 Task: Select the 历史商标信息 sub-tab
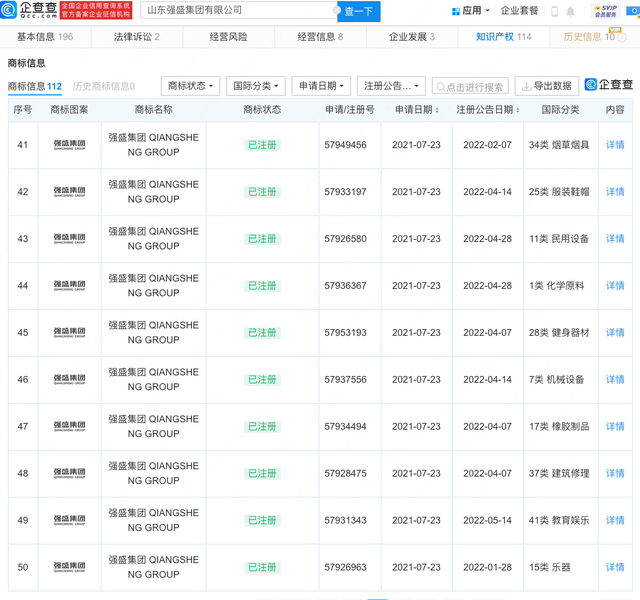(103, 87)
